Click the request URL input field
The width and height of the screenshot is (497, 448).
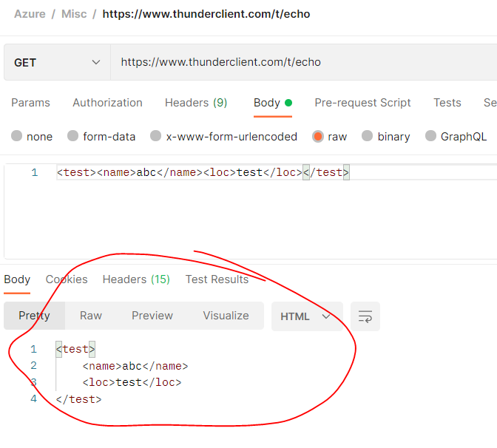pos(304,62)
